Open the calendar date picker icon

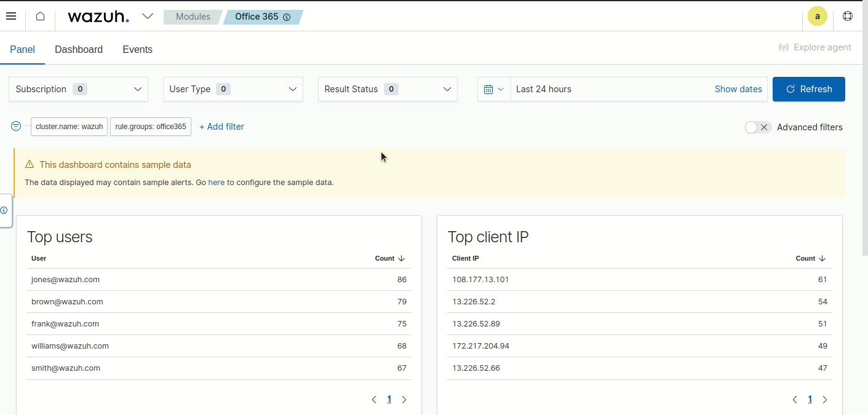(490, 89)
